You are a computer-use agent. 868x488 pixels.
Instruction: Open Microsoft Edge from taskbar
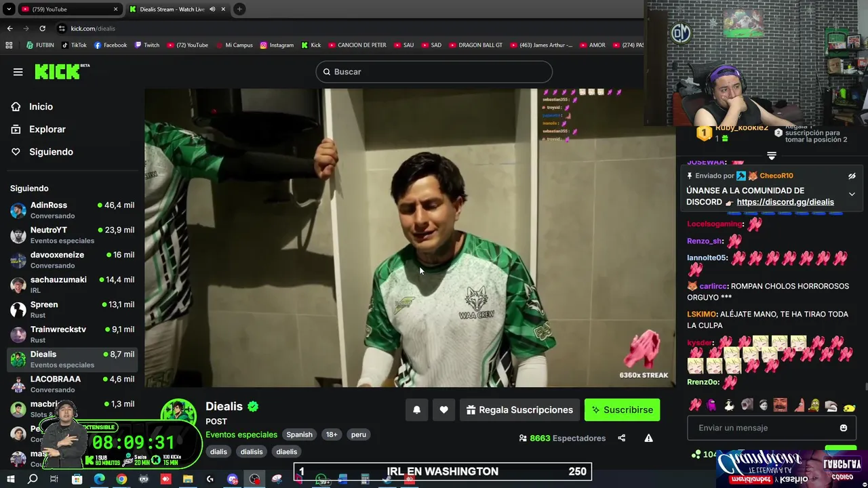99,479
